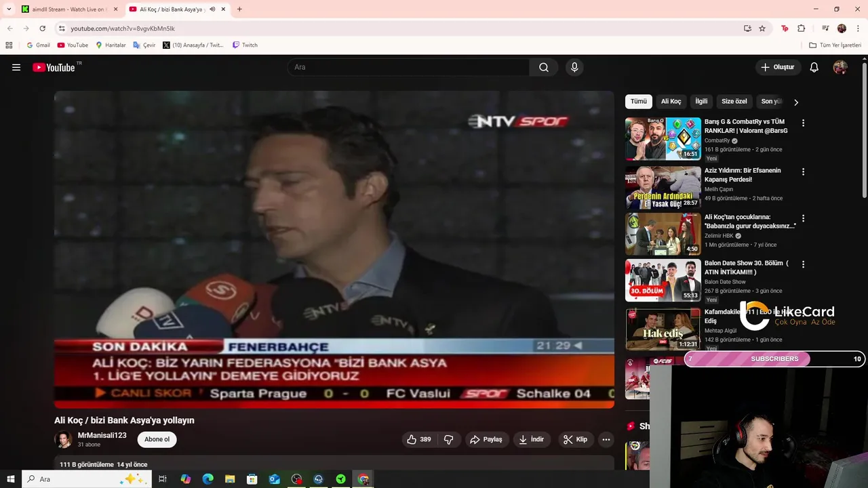868x488 pixels.
Task: Open MrManisali123 channel avatar
Action: pos(63,439)
